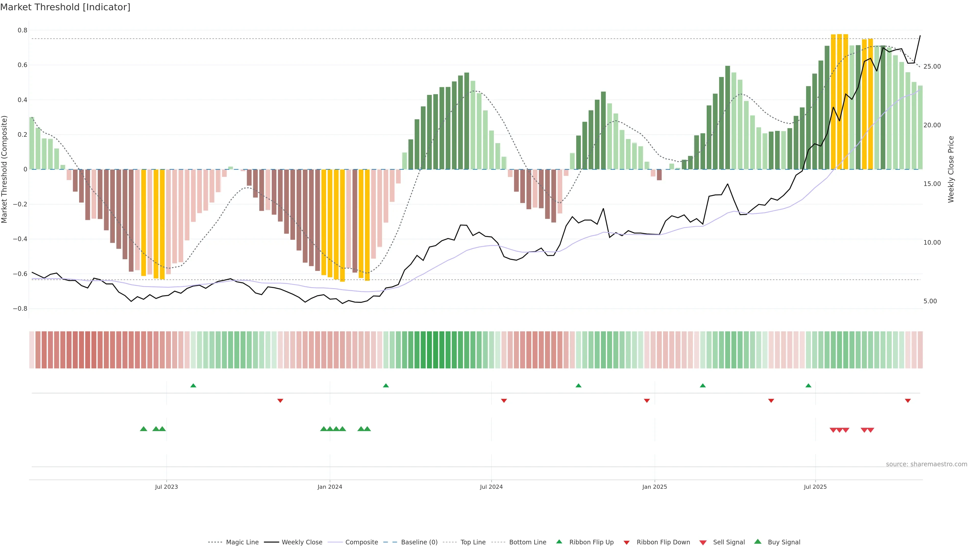The width and height of the screenshot is (980, 551).
Task: Click the Sell Signal legend marker
Action: (x=703, y=542)
